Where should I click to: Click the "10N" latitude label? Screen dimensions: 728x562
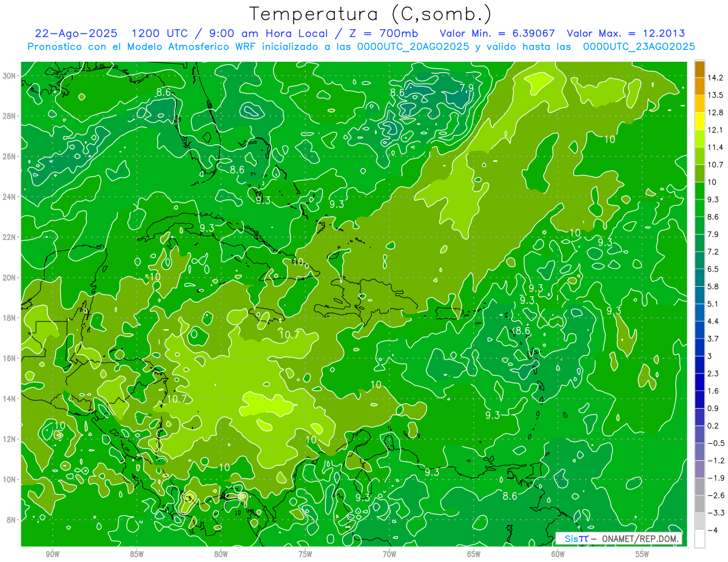pyautogui.click(x=10, y=480)
